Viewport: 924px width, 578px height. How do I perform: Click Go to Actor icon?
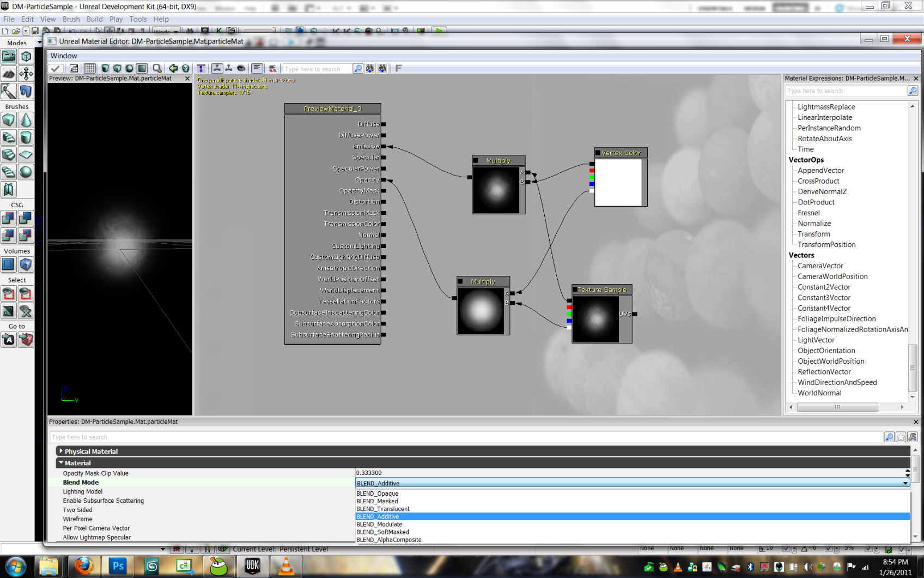[9, 340]
